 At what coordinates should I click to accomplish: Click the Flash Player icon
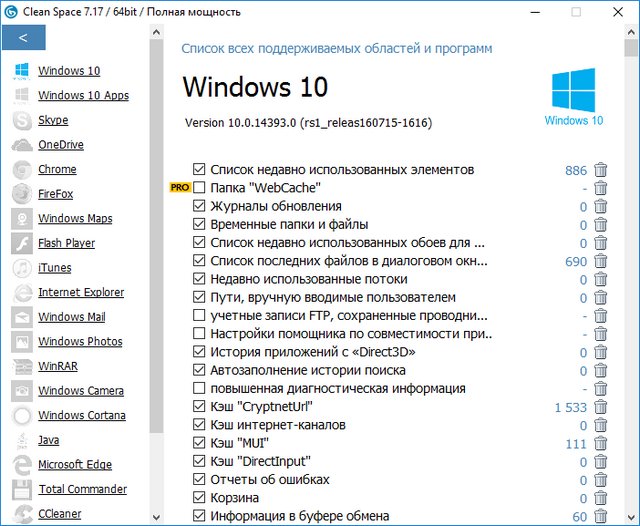[22, 243]
